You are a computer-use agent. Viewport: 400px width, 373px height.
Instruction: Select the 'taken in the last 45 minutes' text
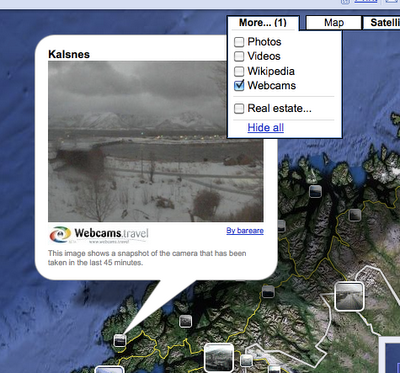(x=95, y=263)
